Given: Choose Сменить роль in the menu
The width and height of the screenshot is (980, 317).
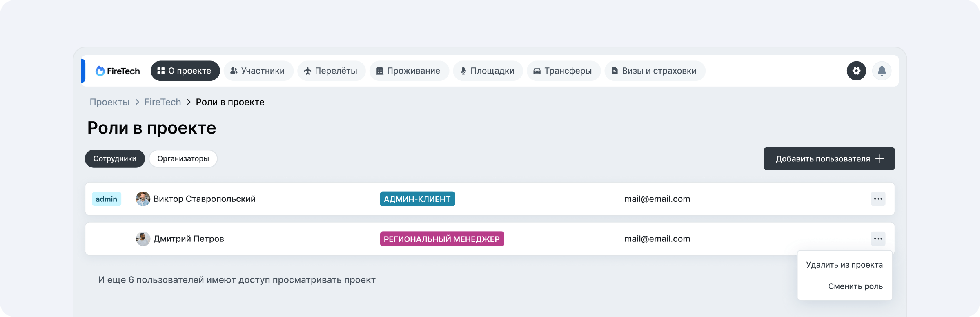Looking at the screenshot, I should 855,287.
